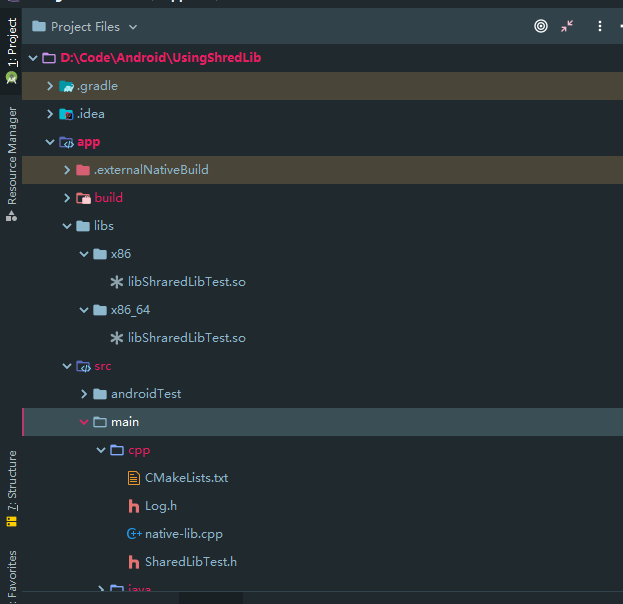Open CMakeLists.txt file
This screenshot has height=604, width=623.
click(x=186, y=478)
